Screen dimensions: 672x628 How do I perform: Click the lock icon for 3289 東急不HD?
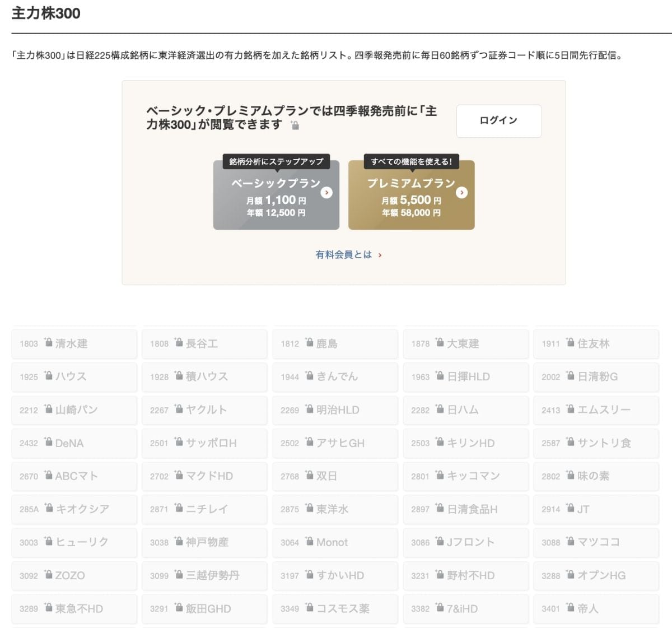(48, 607)
